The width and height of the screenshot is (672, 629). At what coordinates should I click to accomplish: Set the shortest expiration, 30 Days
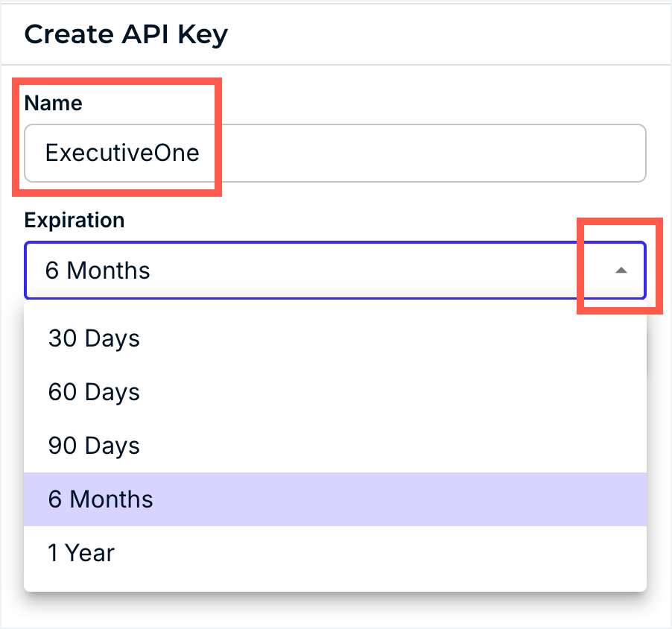tap(94, 338)
